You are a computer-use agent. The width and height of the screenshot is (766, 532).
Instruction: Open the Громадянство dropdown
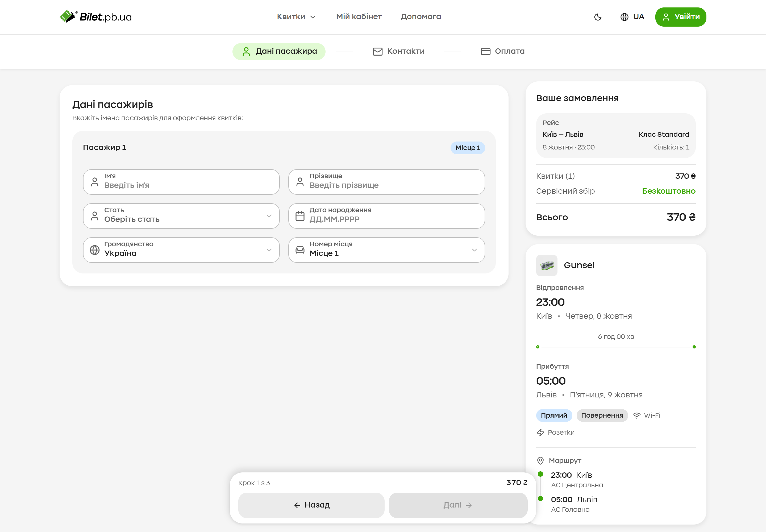181,250
